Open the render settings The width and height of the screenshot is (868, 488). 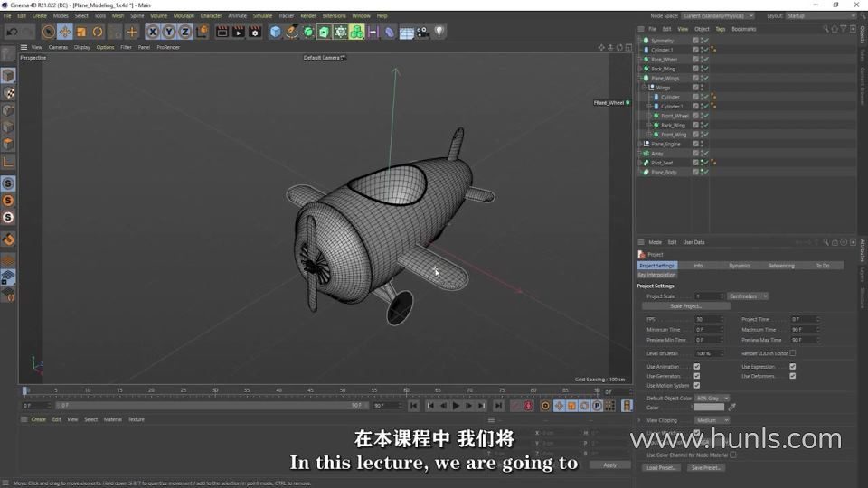(255, 33)
